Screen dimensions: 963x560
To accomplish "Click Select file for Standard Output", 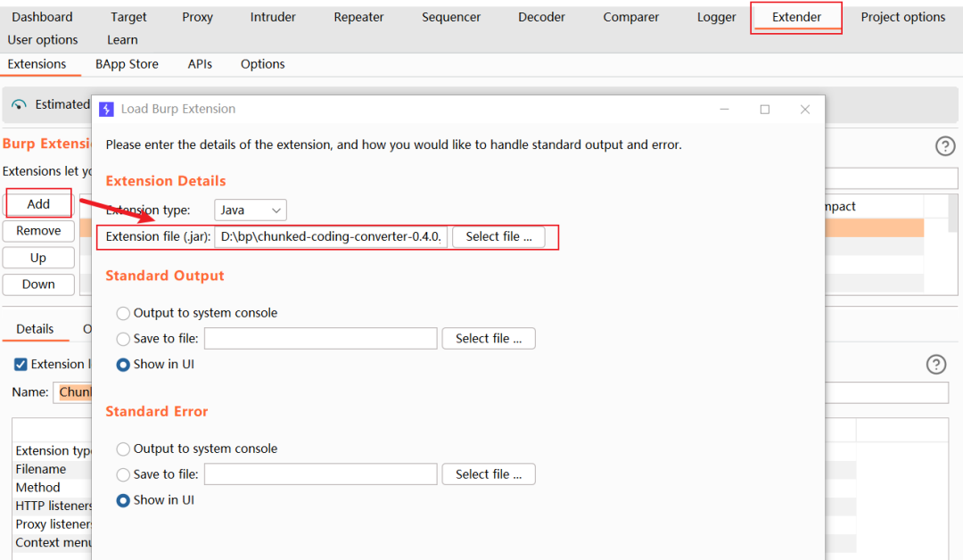I will (489, 338).
